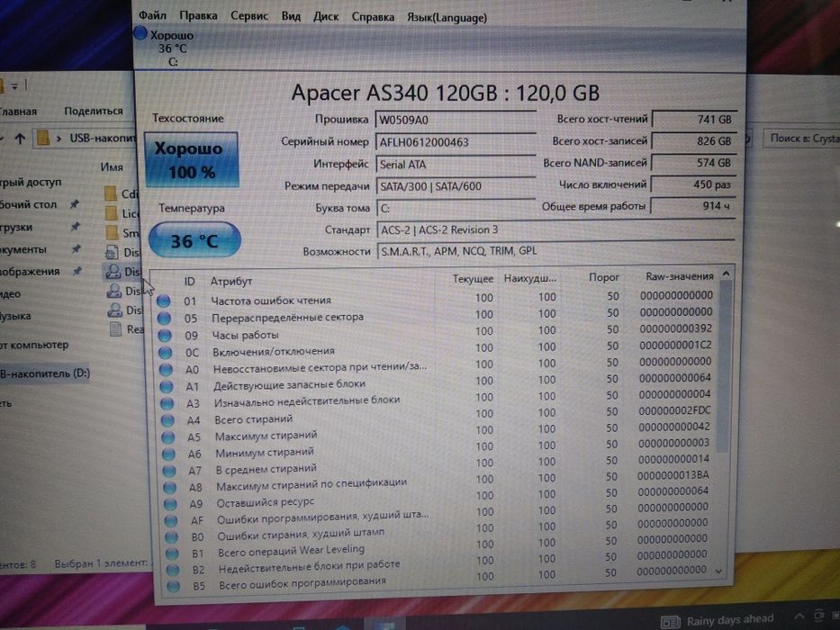Click the status circle for attribute A4
The height and width of the screenshot is (630, 840).
pyautogui.click(x=167, y=420)
